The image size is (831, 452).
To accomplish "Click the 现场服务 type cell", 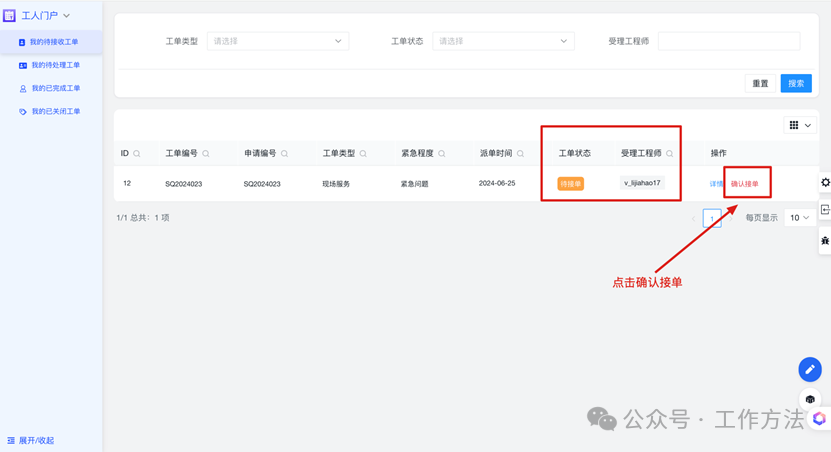I will [336, 184].
